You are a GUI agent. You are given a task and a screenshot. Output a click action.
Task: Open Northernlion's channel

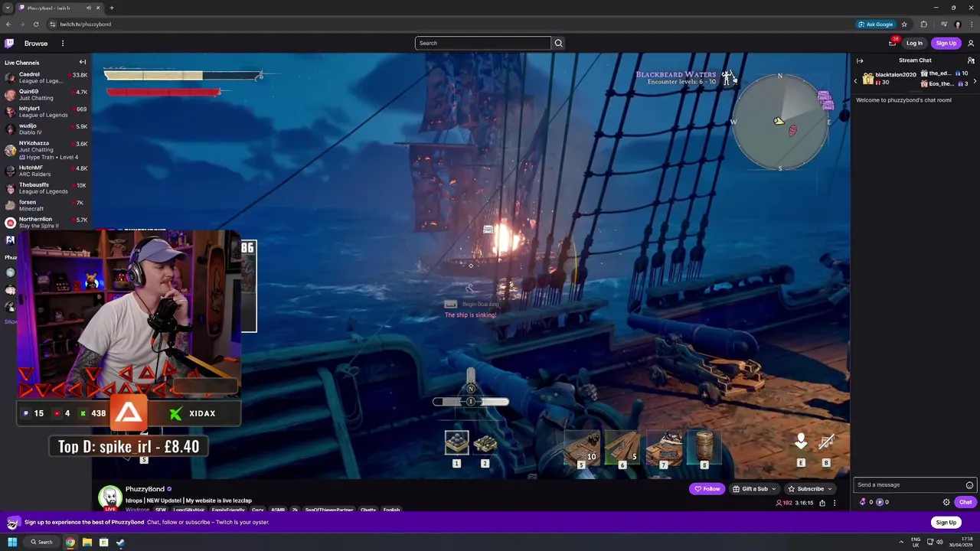pos(46,223)
